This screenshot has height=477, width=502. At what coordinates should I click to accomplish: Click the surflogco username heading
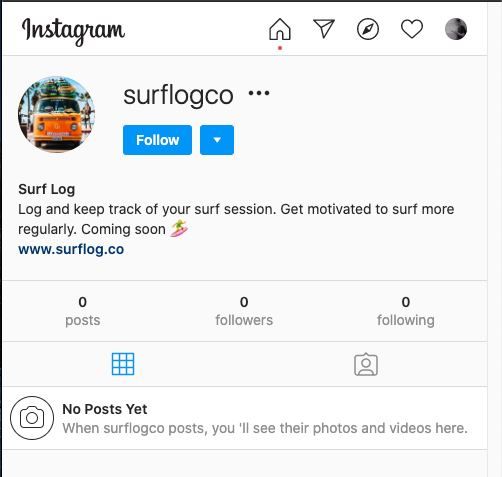point(178,96)
